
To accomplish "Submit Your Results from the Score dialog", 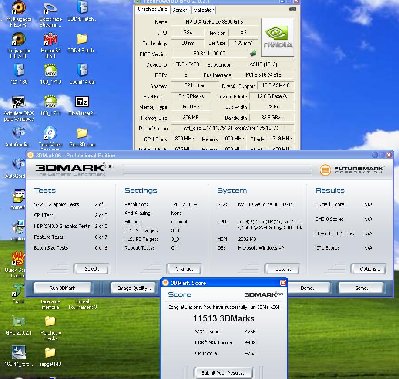I will tap(223, 373).
